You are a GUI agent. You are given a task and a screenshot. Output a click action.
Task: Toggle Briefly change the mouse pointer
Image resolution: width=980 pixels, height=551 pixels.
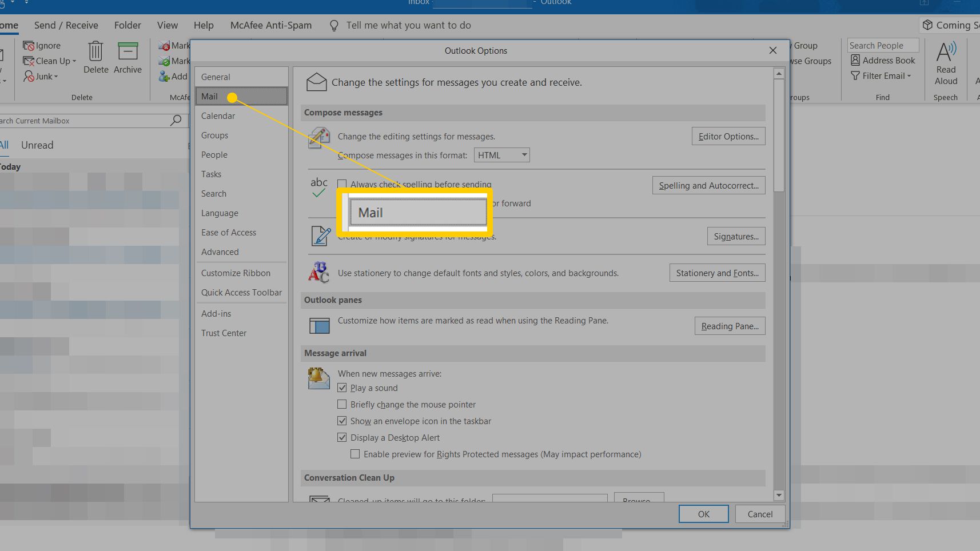click(342, 404)
